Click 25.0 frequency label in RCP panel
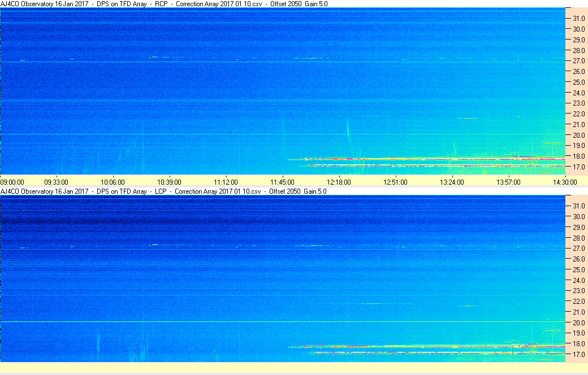Screen dimensions: 588x375 (x=578, y=82)
